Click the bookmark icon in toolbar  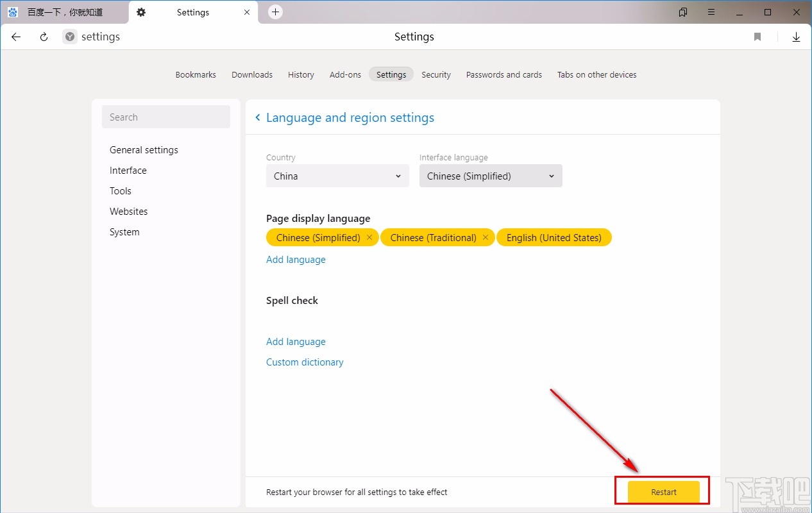click(x=757, y=37)
